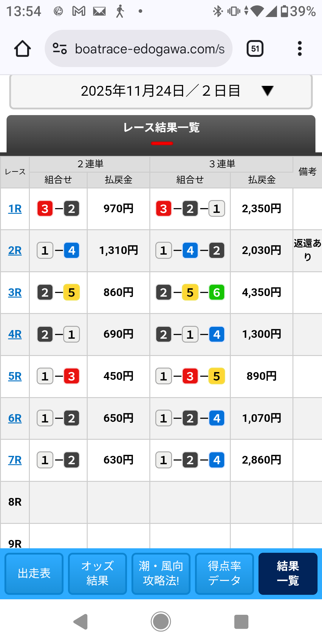322x644 pixels.
Task: Open the 7R race result link
Action: click(15, 460)
